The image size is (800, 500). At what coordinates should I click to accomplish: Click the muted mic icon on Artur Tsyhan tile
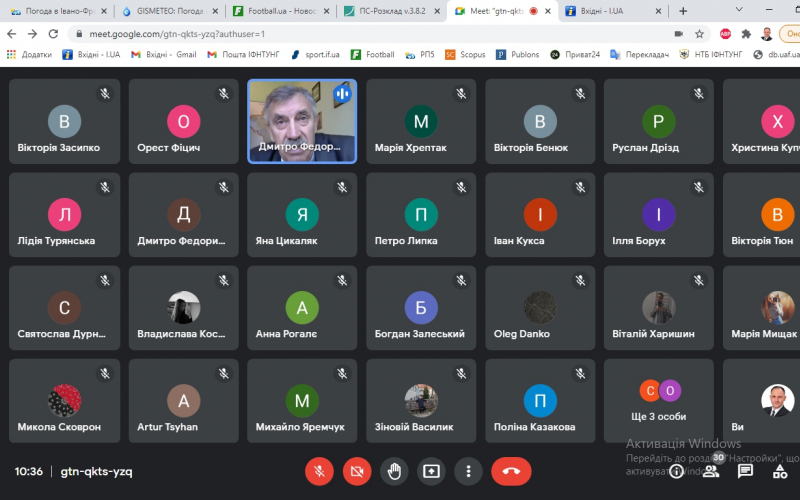tap(223, 373)
